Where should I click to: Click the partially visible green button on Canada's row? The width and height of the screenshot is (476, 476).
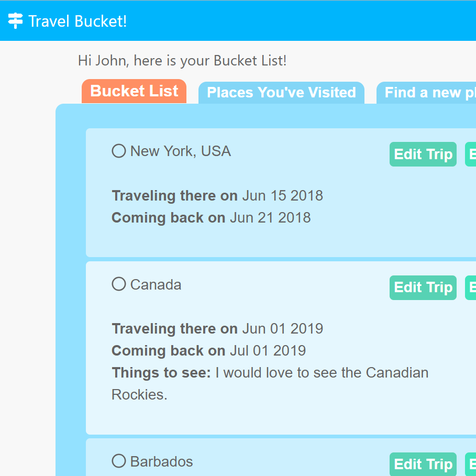pos(471,287)
